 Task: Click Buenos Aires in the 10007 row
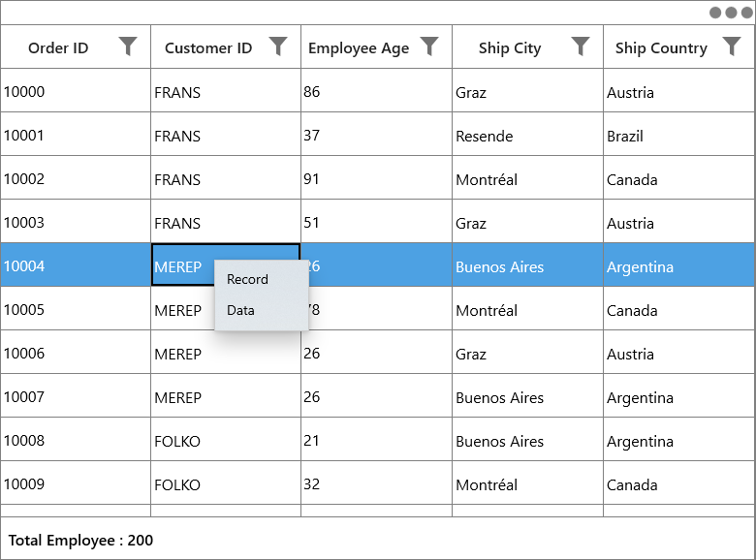coord(527,395)
